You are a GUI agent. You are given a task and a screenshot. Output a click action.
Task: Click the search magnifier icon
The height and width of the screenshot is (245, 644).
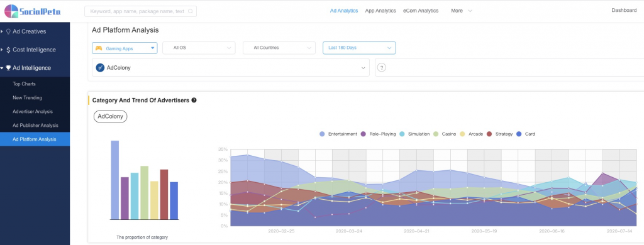[190, 11]
